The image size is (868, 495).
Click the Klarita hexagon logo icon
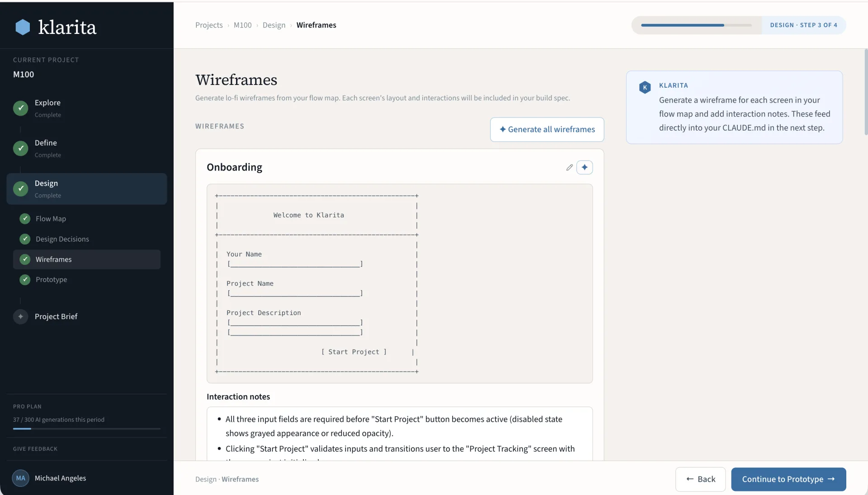tap(23, 27)
